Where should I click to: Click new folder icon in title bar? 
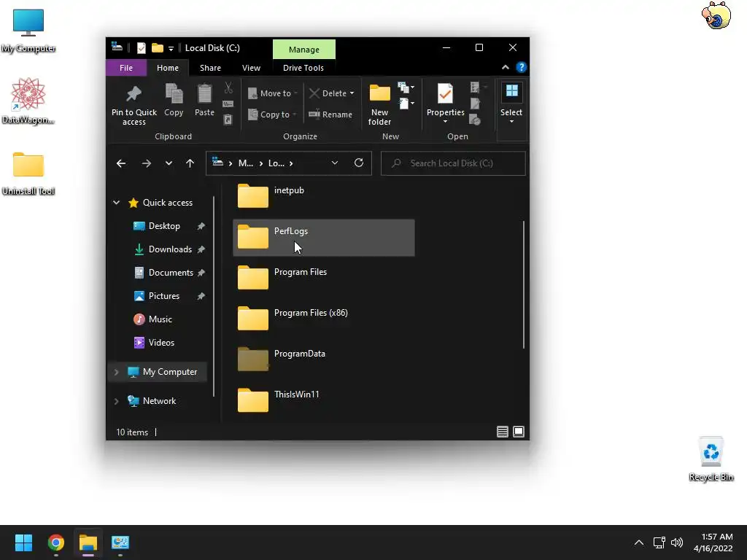[x=158, y=48]
